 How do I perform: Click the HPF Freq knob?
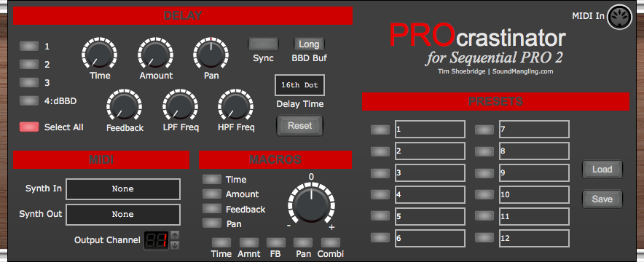236,106
